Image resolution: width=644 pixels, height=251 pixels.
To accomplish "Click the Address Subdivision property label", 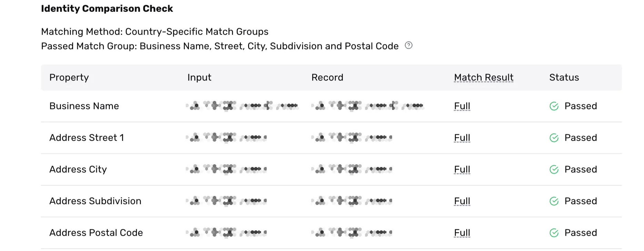I will pos(95,201).
